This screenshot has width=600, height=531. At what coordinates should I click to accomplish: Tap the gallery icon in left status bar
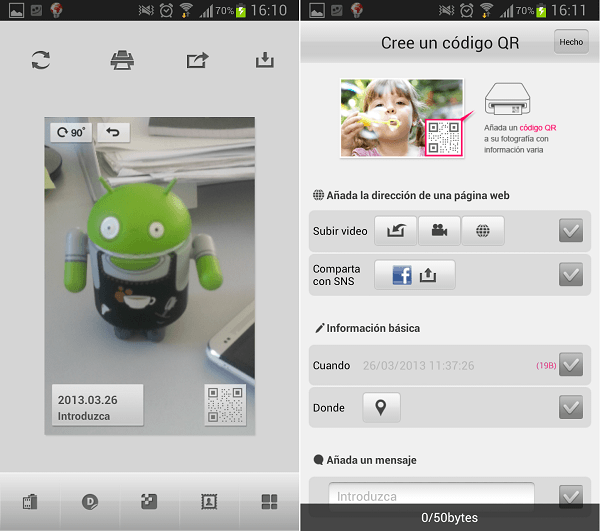16,10
